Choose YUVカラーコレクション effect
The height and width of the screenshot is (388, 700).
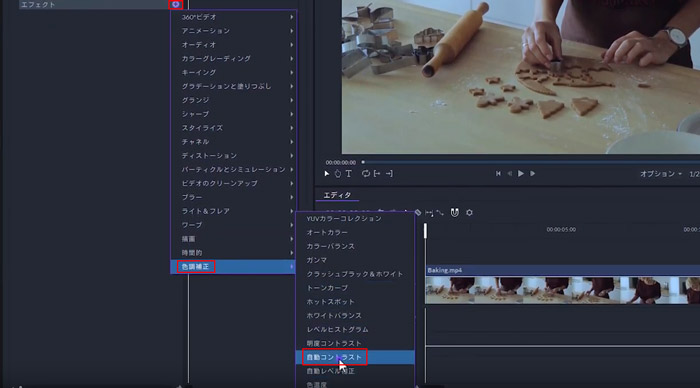(x=355, y=218)
